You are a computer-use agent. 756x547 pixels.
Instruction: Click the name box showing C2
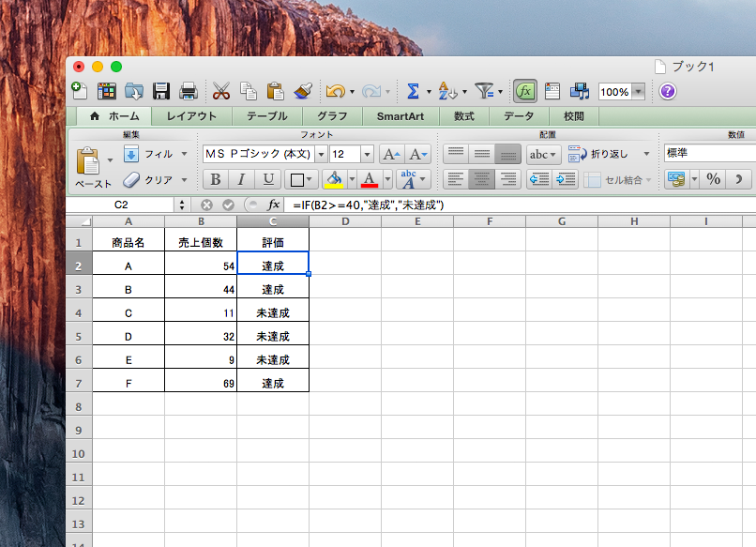click(x=121, y=205)
